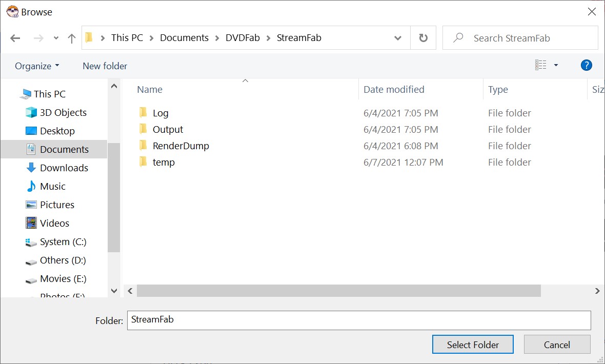Viewport: 605px width, 364px height.
Task: Sort by Type column header
Action: point(498,90)
